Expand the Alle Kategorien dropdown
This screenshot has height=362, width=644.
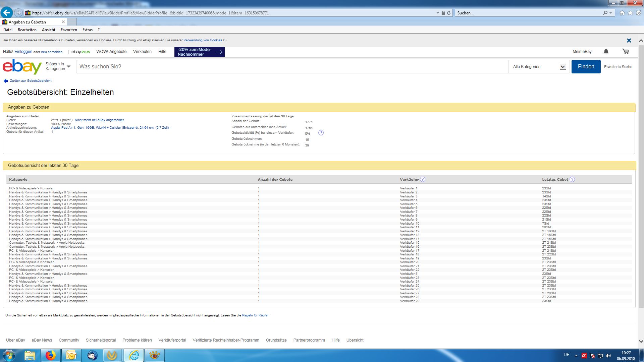(562, 67)
